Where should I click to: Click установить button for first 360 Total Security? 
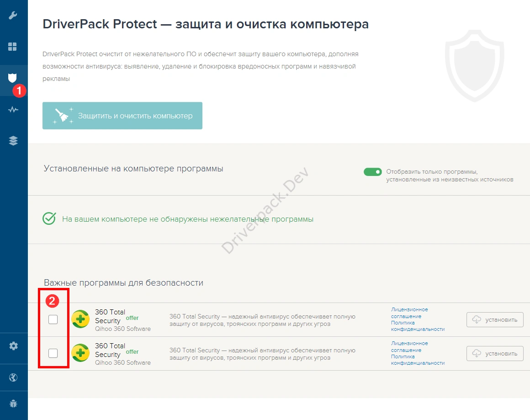click(495, 319)
